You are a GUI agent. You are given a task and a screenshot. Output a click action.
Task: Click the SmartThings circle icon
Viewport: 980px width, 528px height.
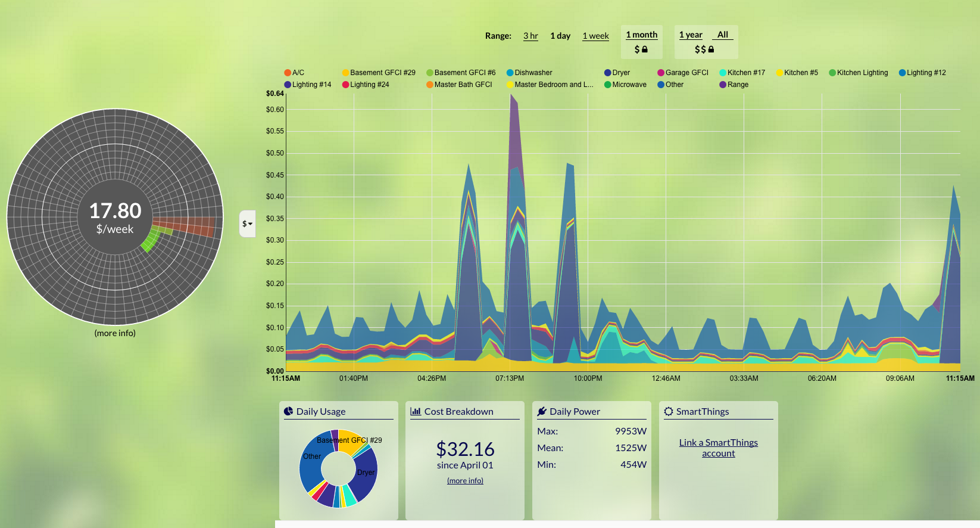pyautogui.click(x=669, y=411)
